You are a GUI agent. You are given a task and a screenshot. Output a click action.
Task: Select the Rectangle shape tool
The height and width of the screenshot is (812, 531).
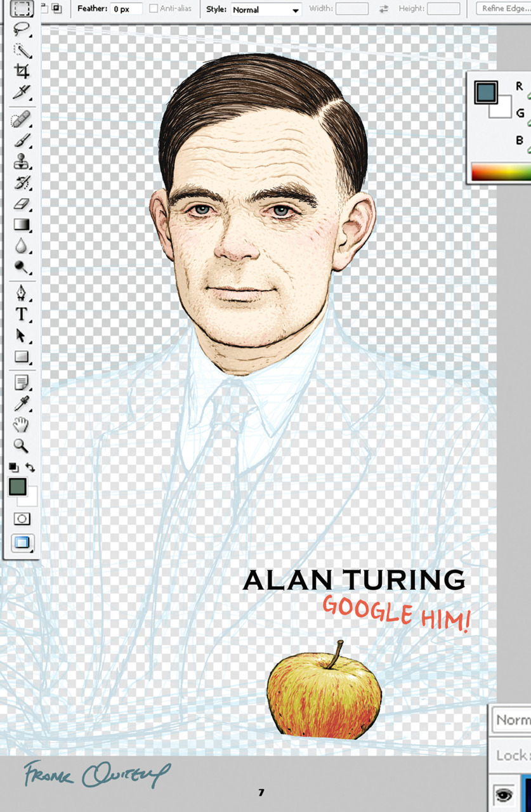click(x=22, y=357)
